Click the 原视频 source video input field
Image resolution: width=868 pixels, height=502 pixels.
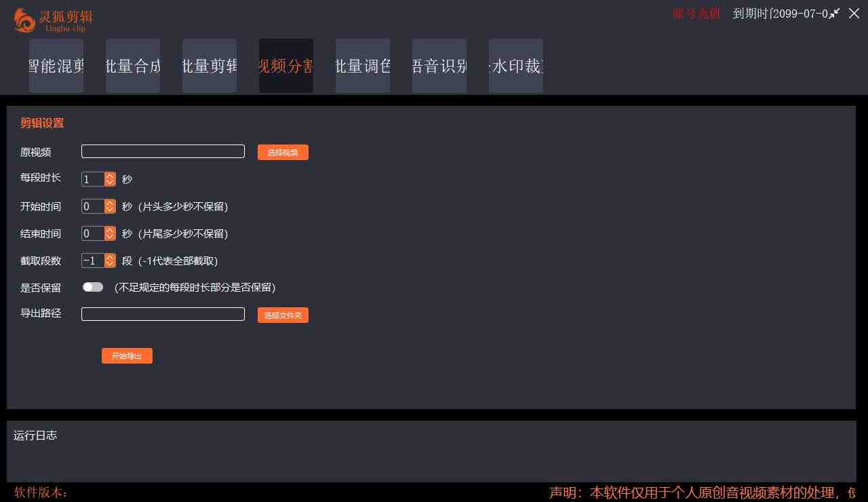point(163,151)
